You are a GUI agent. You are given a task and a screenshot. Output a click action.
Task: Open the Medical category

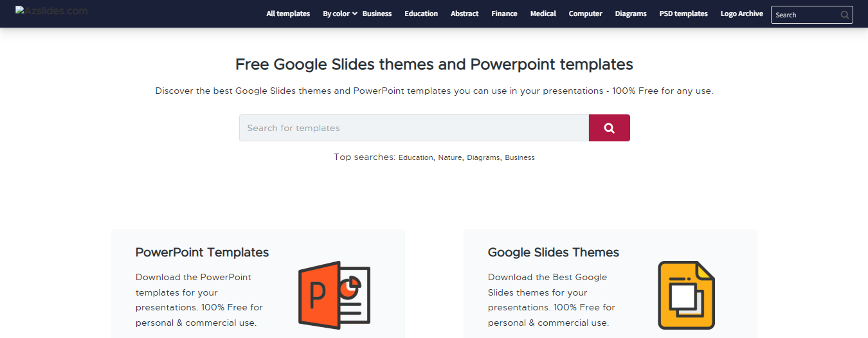pyautogui.click(x=543, y=13)
